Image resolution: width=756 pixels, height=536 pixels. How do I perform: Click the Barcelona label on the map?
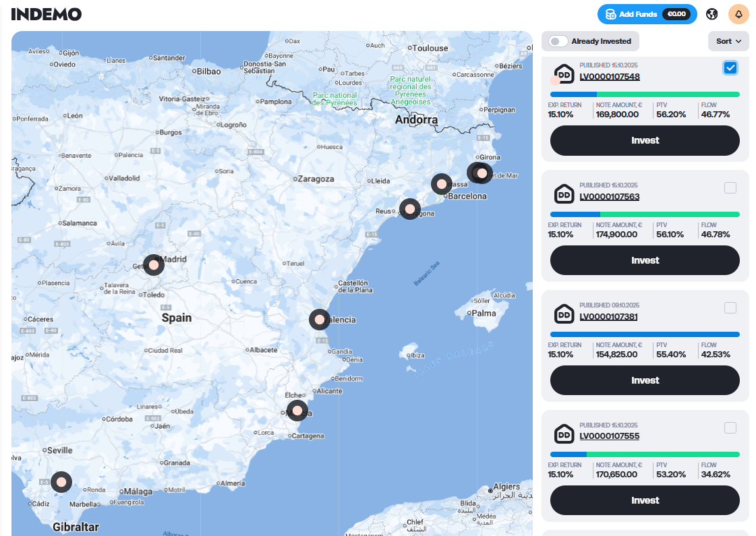(x=467, y=196)
